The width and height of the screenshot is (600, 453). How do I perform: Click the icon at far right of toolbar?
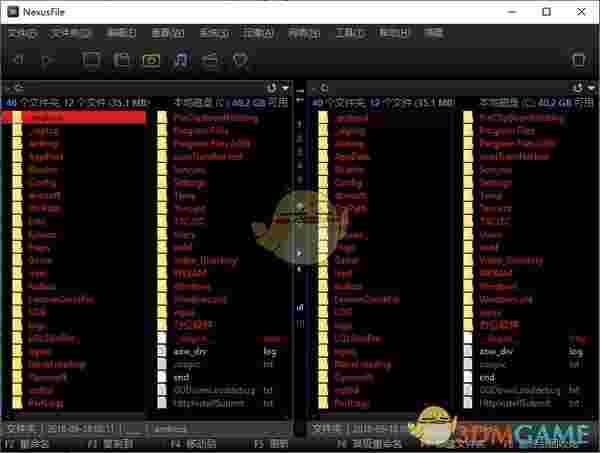coord(579,60)
